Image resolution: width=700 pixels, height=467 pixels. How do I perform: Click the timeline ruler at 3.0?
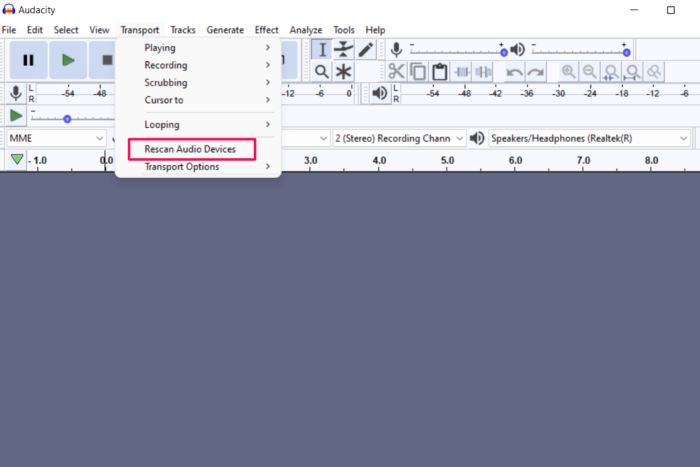[x=311, y=160]
